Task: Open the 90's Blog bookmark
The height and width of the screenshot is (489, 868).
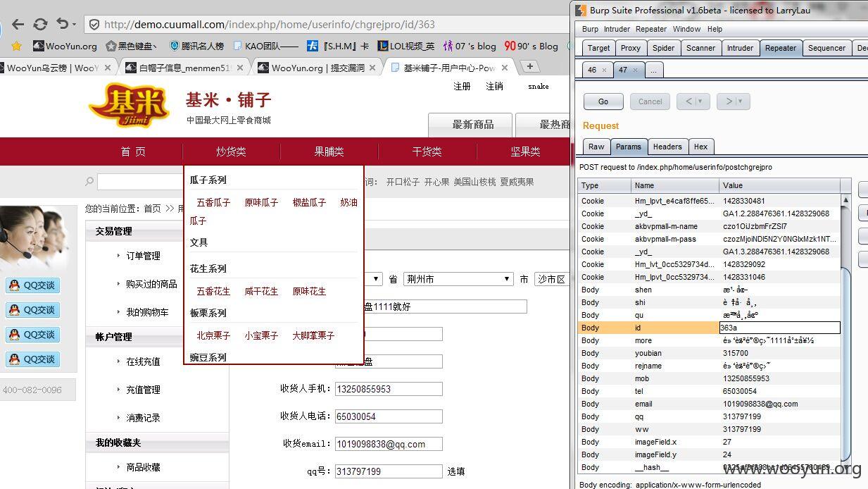Action: [531, 46]
